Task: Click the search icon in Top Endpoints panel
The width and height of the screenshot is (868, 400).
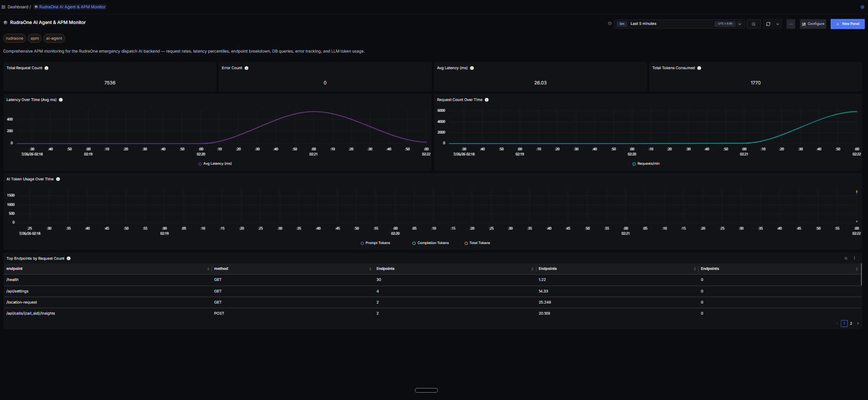Action: click(x=846, y=258)
